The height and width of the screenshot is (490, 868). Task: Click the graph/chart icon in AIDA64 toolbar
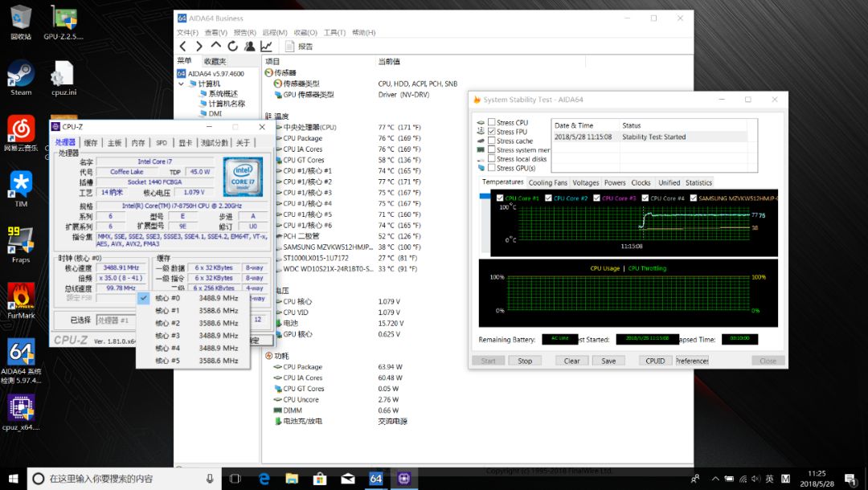click(266, 47)
